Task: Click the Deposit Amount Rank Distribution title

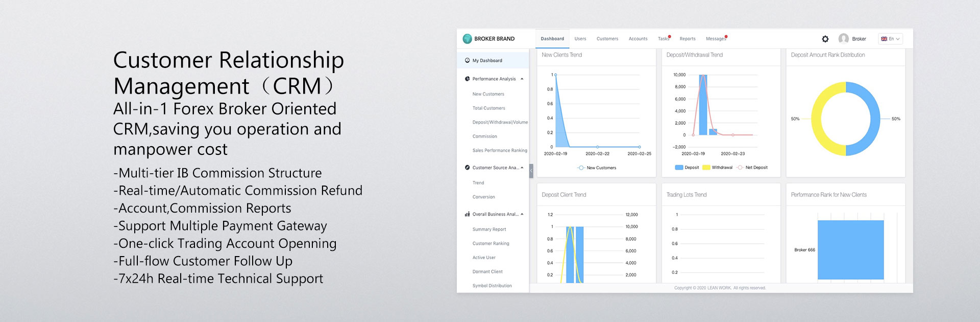Action: pos(828,55)
